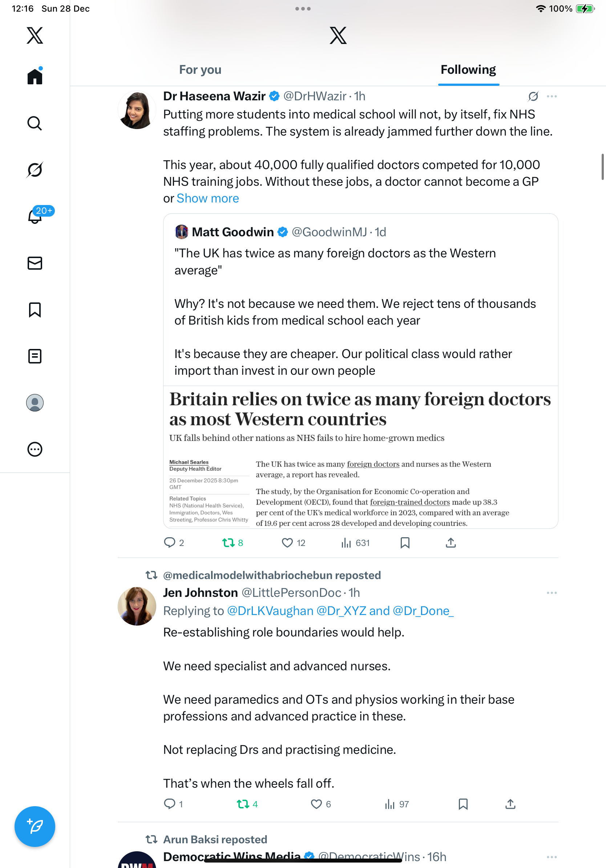
Task: Open more options on Dr Haseena Wazir's post
Action: 552,96
